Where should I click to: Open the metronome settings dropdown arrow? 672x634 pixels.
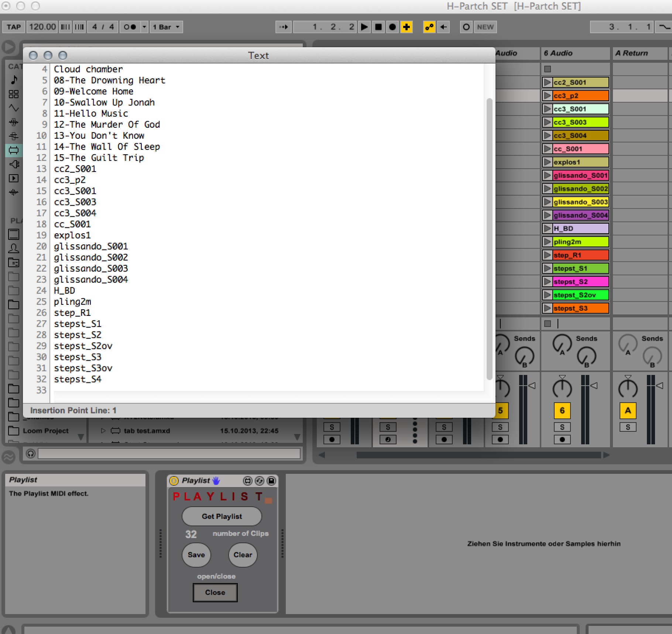(144, 27)
